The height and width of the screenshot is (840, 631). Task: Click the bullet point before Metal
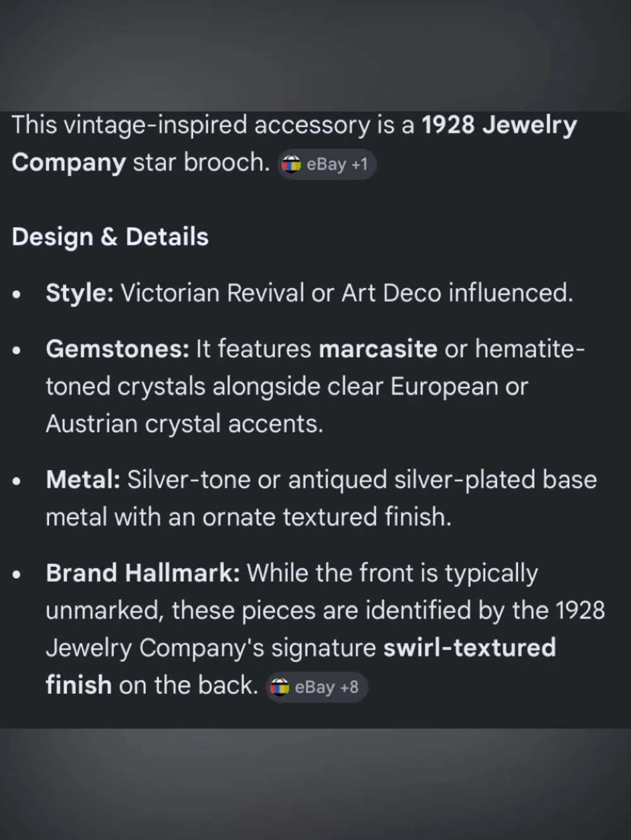17,481
